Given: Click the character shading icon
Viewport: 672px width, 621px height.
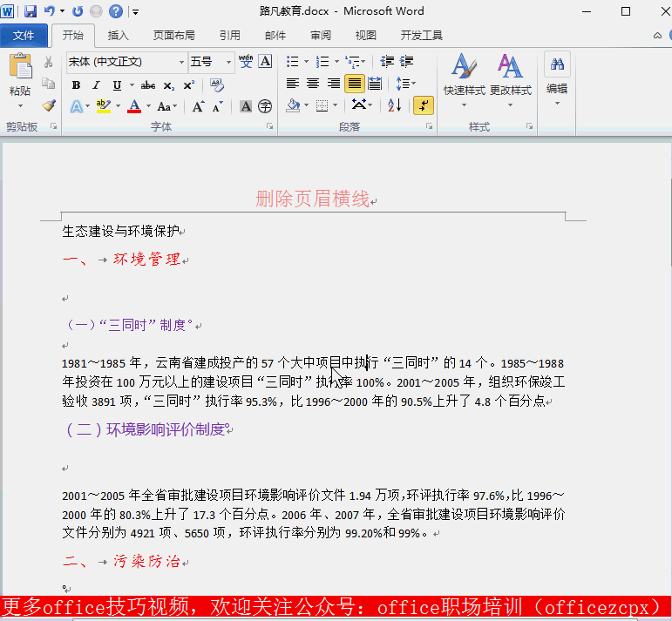Looking at the screenshot, I should point(246,105).
